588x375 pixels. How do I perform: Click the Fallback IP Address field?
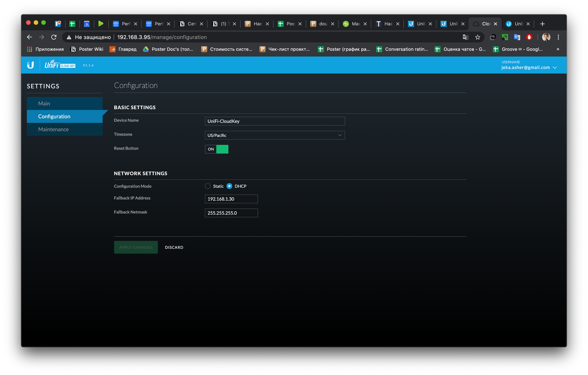(231, 199)
